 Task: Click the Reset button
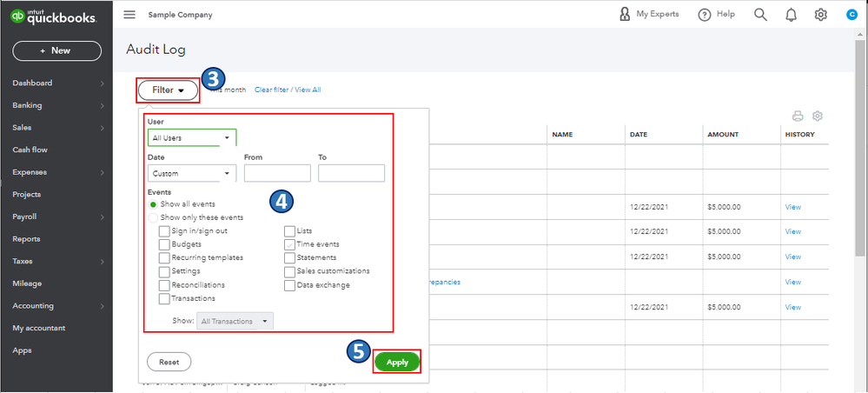coord(169,362)
